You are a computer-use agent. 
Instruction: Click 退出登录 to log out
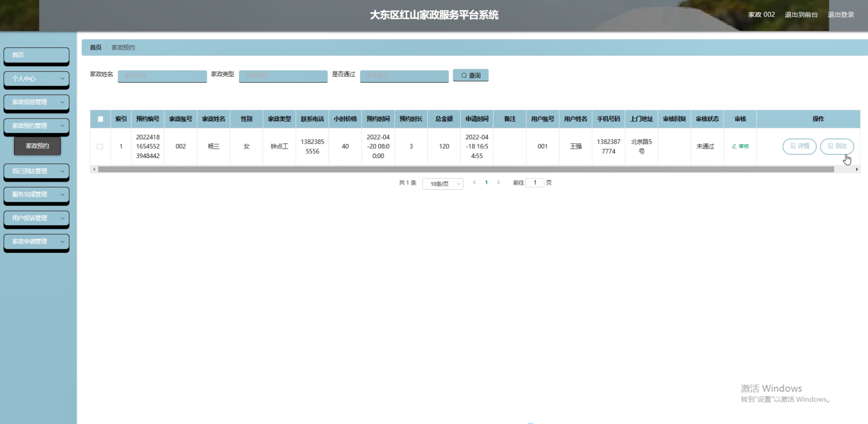tap(841, 15)
